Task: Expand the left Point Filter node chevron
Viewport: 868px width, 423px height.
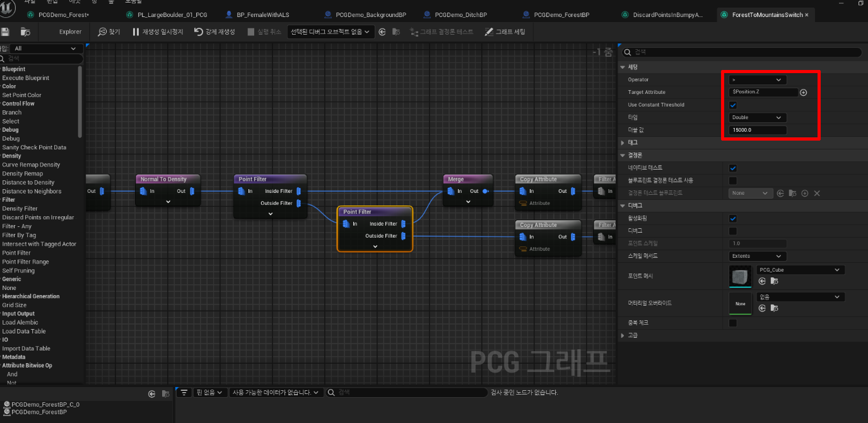Action: click(271, 214)
